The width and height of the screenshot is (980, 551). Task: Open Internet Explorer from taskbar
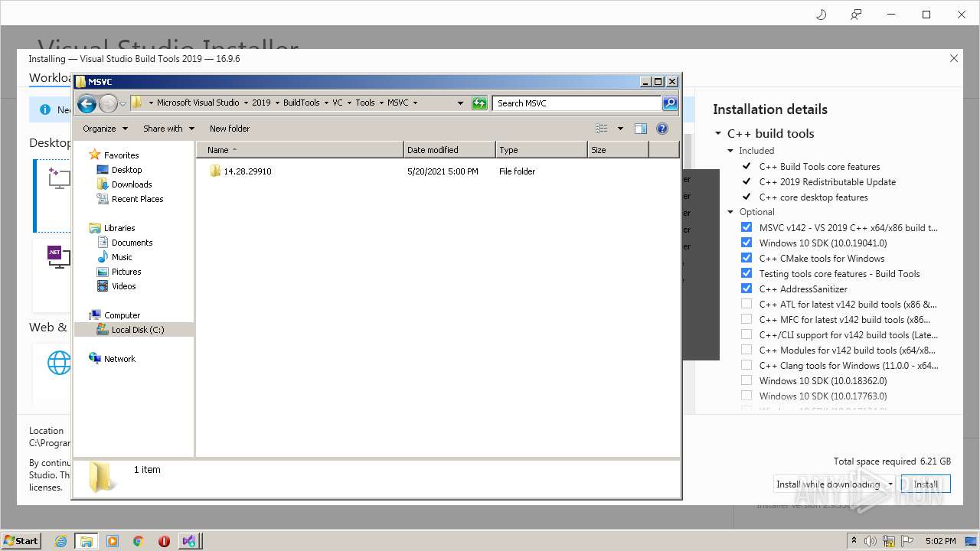[x=60, y=541]
